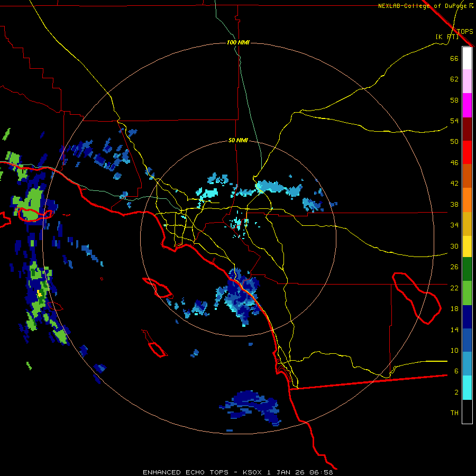Click the medium blue legend swatch
Screen dimensions: 476x476
pos(467,340)
